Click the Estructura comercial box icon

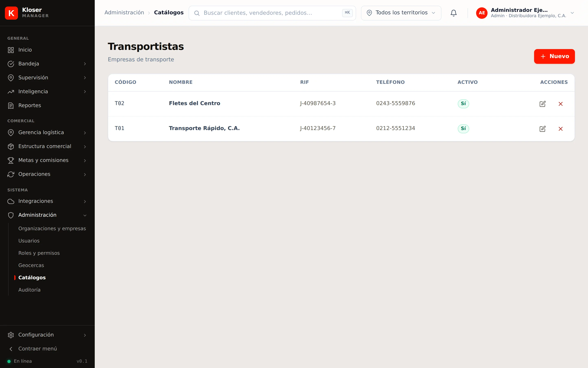(11, 146)
